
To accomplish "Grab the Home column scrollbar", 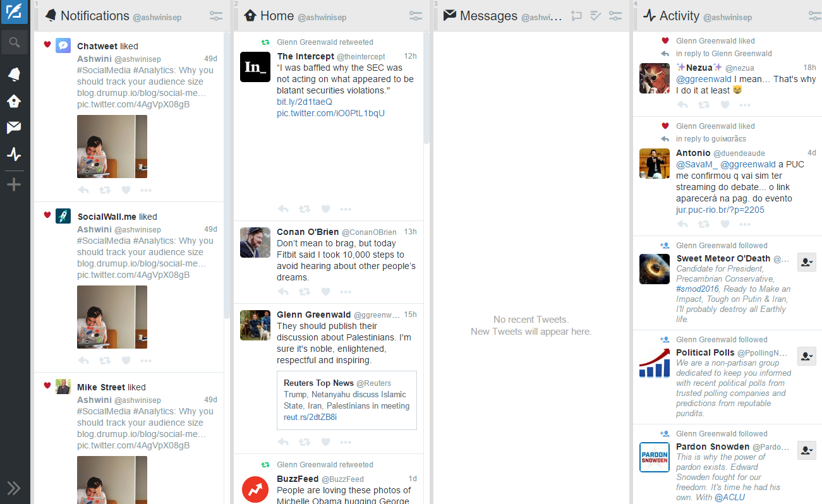I will (426, 88).
